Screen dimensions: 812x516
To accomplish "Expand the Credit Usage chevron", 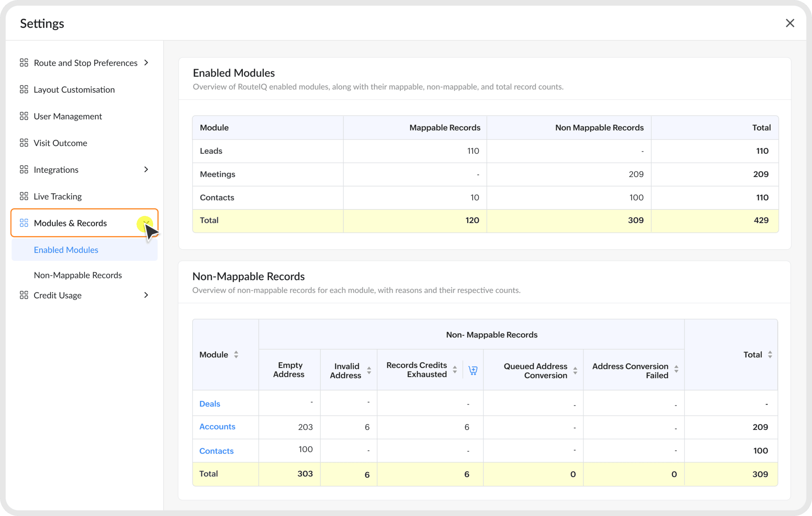I will [146, 295].
